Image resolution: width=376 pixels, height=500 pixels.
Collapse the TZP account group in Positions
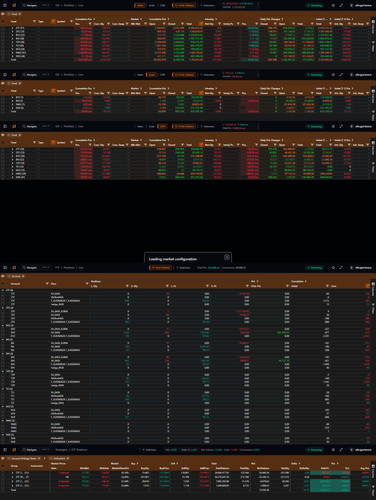tap(3, 371)
